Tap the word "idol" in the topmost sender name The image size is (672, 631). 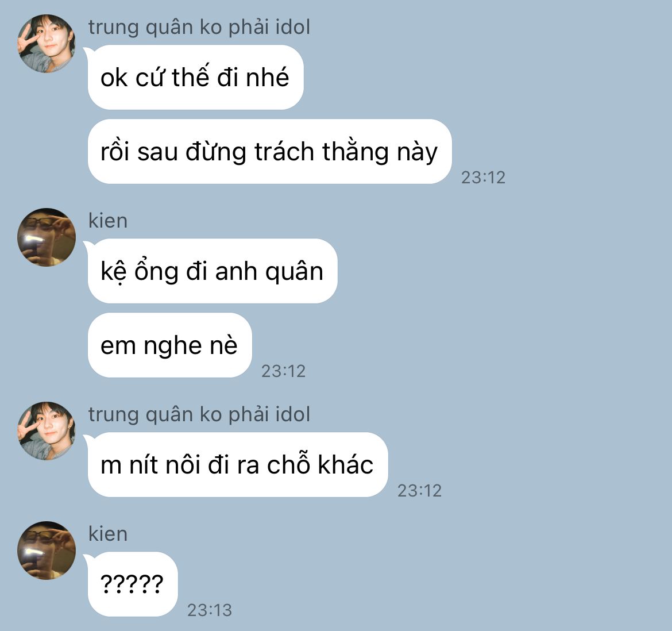coord(293,27)
